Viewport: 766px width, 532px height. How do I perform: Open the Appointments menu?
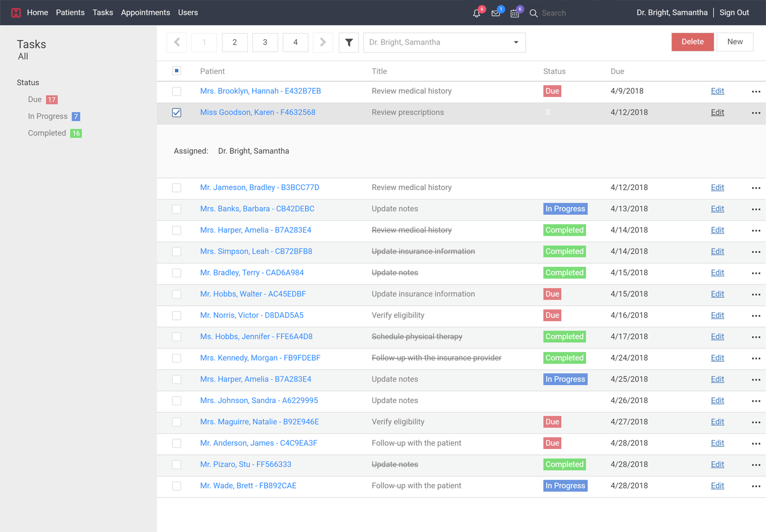145,13
